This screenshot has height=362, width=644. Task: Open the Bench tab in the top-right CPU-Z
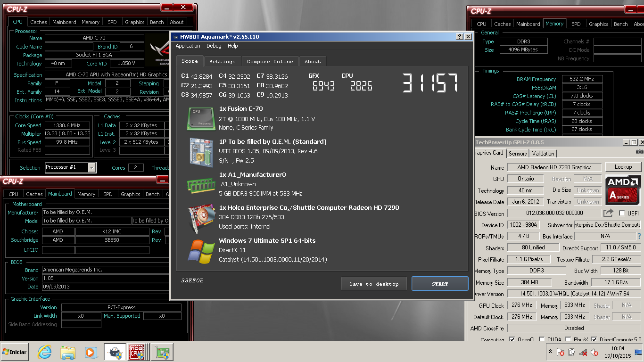point(621,24)
